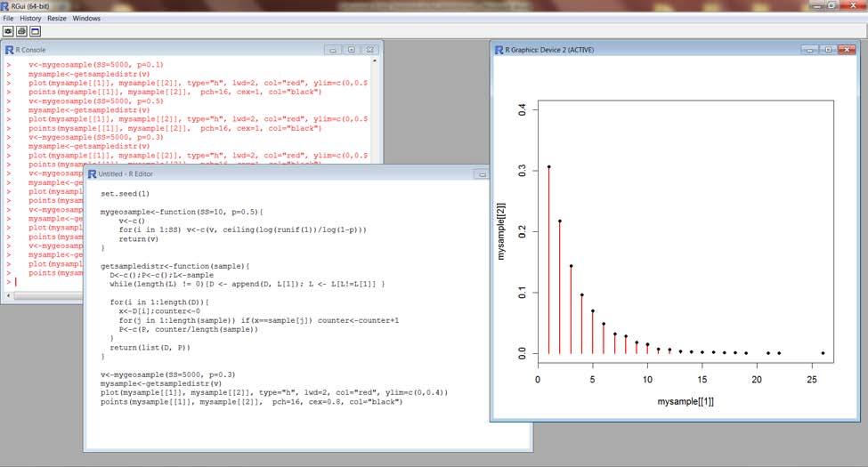Screen dimensions: 868x467
Task: Click editor line v<-mygeosample(SS=5000, p=0.3)
Action: (167, 374)
